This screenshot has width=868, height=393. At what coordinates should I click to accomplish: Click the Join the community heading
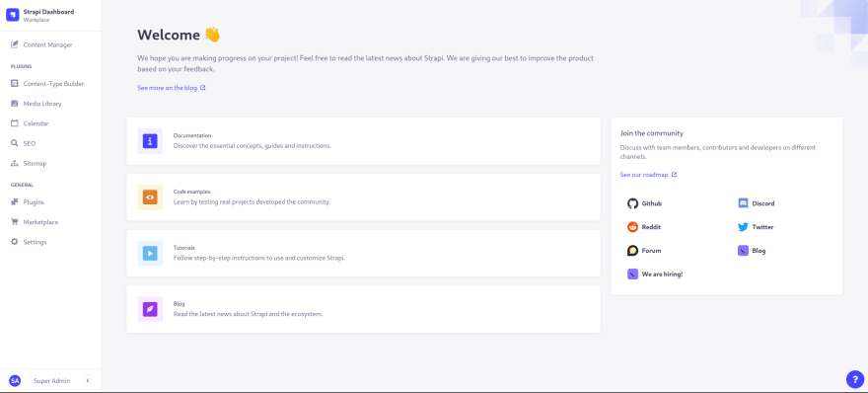coord(652,133)
